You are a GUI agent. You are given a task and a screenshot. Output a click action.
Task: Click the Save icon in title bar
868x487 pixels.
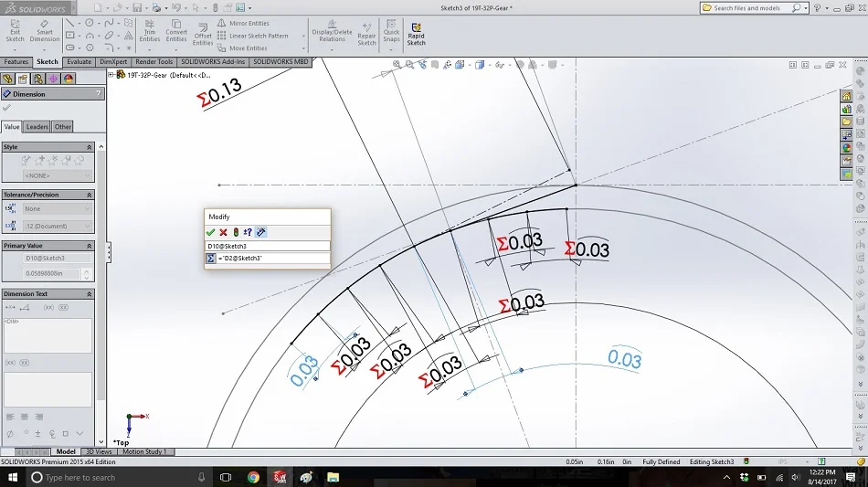pos(137,7)
